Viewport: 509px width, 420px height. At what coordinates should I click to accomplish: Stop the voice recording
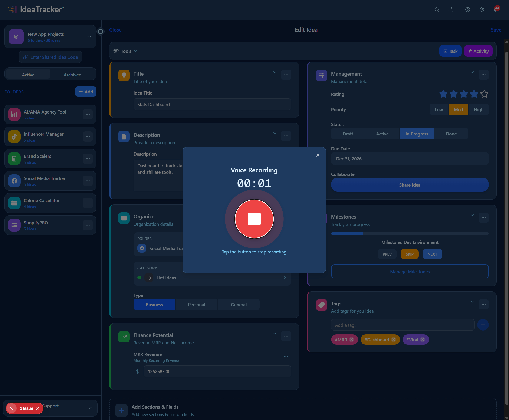pos(254,219)
